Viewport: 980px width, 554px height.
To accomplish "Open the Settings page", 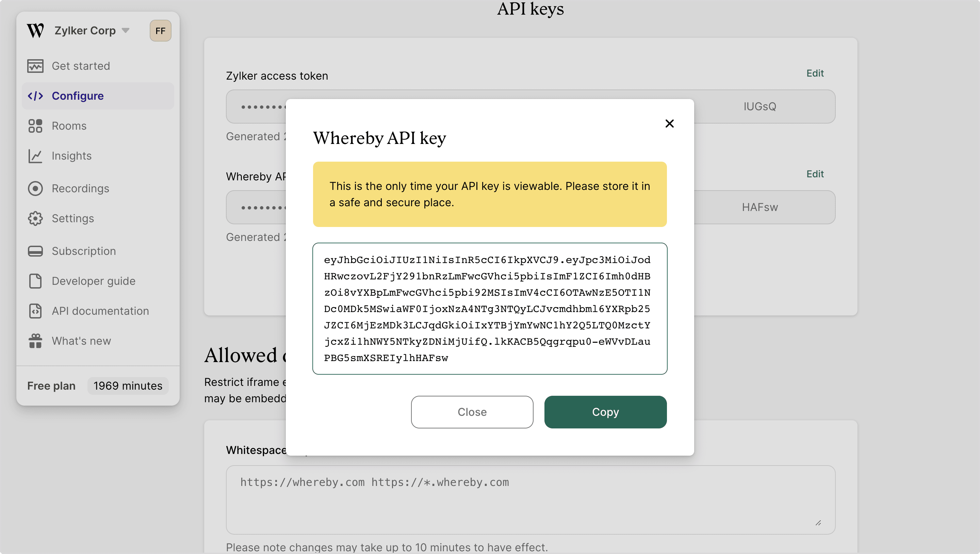I will (73, 218).
